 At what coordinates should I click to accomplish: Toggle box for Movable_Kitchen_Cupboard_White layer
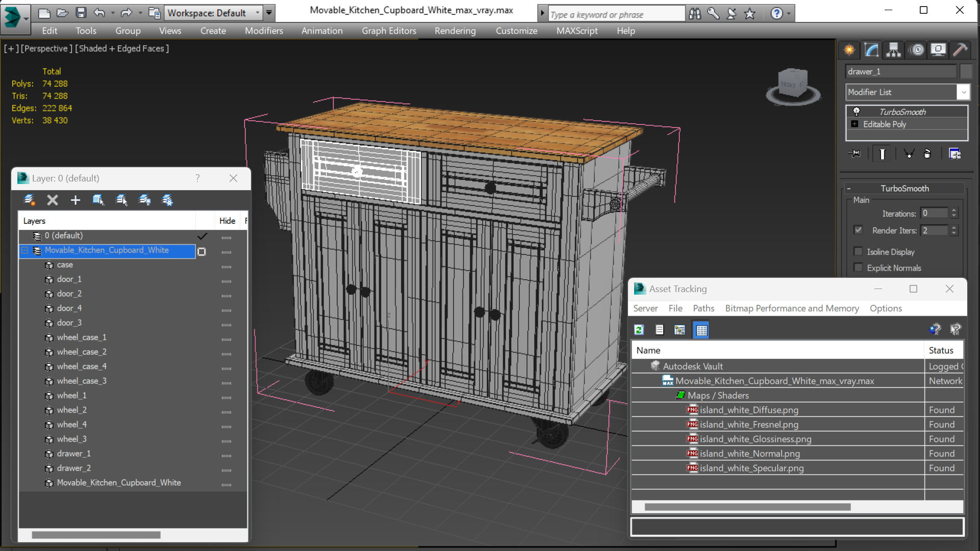click(202, 251)
